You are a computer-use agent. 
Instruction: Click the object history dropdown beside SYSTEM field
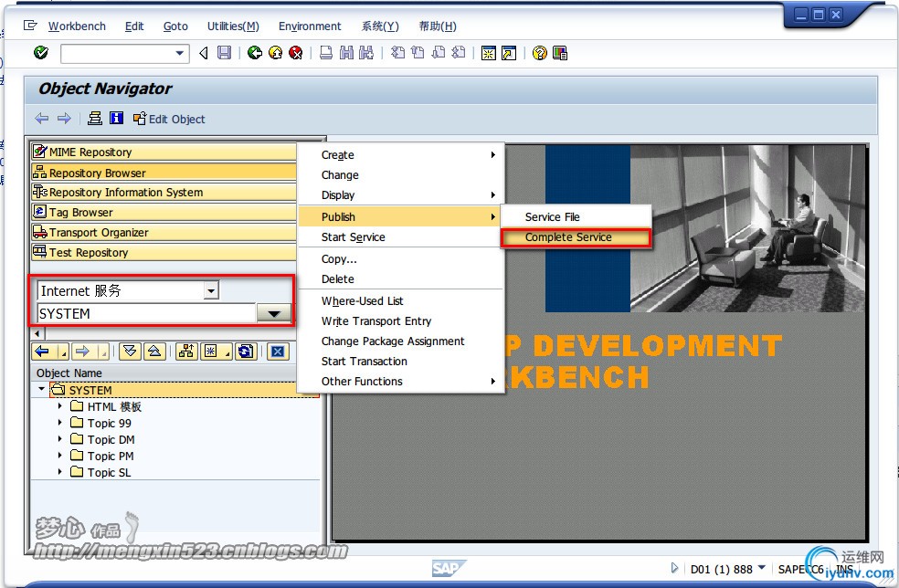click(273, 313)
